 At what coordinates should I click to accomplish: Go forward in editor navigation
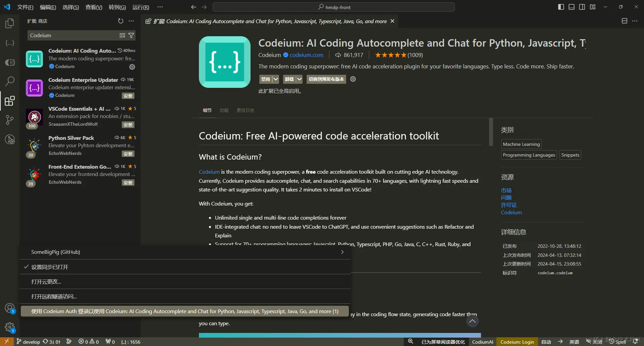[204, 7]
